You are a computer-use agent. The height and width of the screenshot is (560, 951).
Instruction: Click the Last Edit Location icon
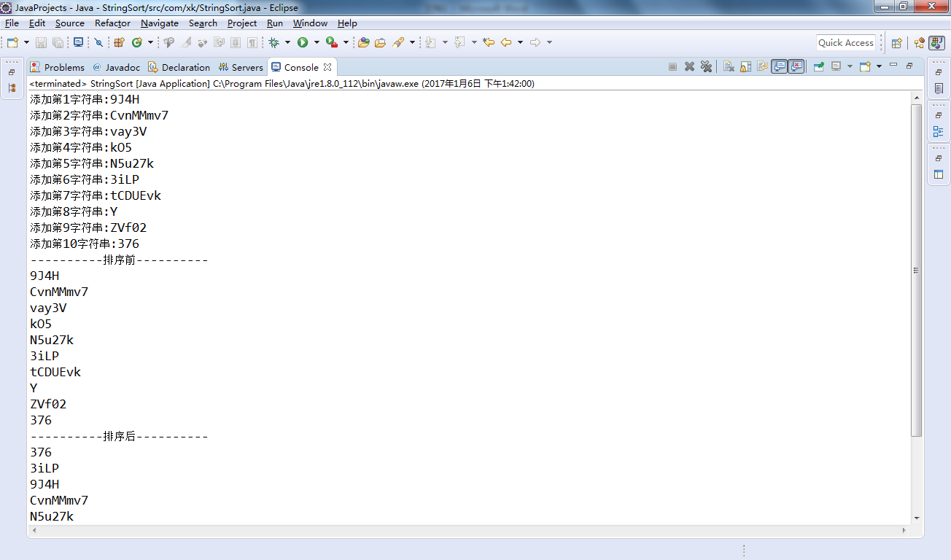[489, 42]
